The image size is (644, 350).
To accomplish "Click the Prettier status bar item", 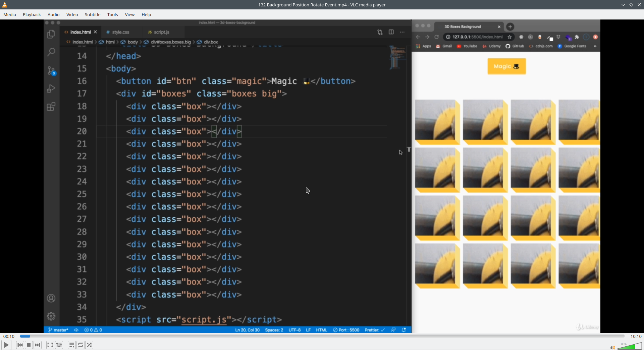I will [375, 330].
